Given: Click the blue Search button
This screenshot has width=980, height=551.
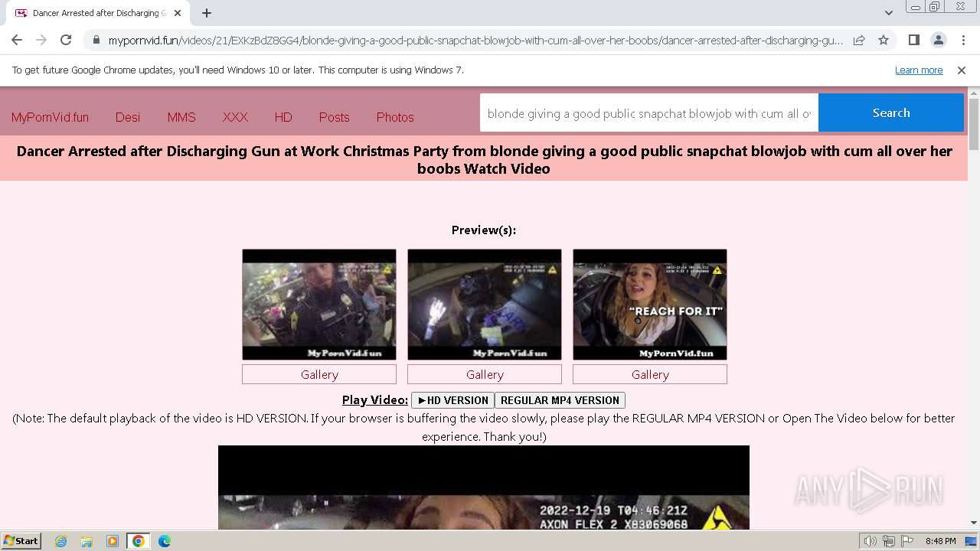Looking at the screenshot, I should coord(891,113).
